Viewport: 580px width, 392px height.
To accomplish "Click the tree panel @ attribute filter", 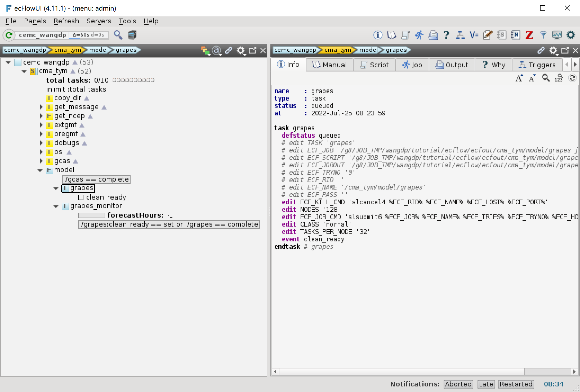I will (x=217, y=50).
